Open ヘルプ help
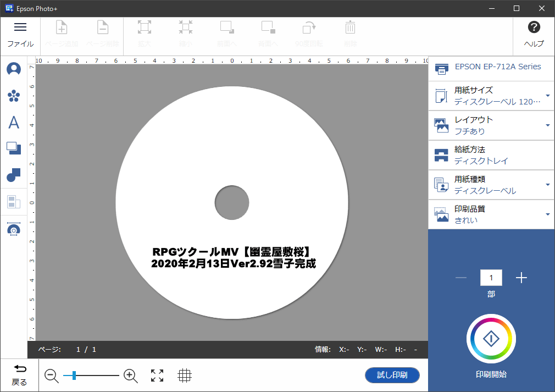Screen dimensions: 555x392 pos(534,35)
